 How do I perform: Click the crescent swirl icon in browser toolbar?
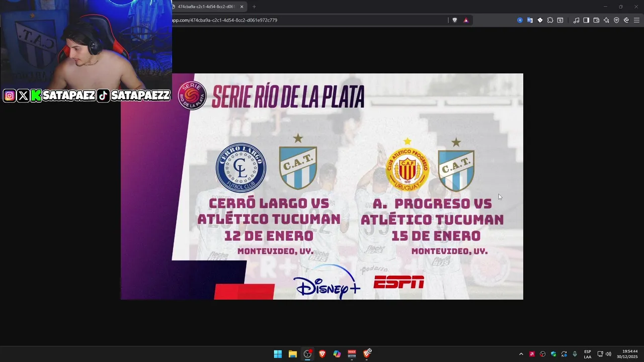pos(626,20)
